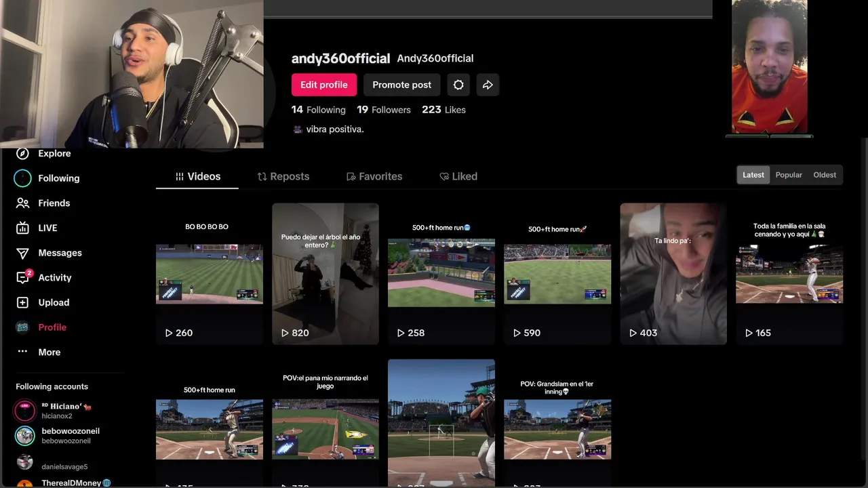Click the Reposts tab arrows icon
This screenshot has width=868, height=488.
point(262,176)
